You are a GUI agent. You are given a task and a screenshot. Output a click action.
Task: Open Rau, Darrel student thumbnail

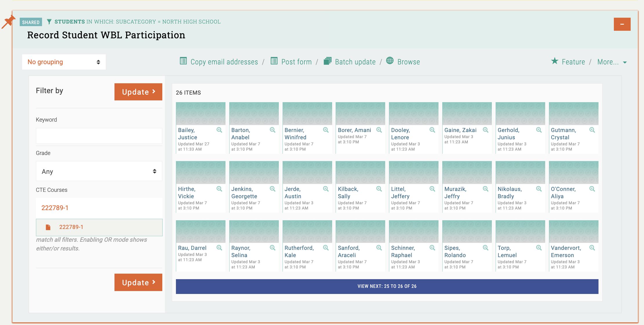pos(201,231)
